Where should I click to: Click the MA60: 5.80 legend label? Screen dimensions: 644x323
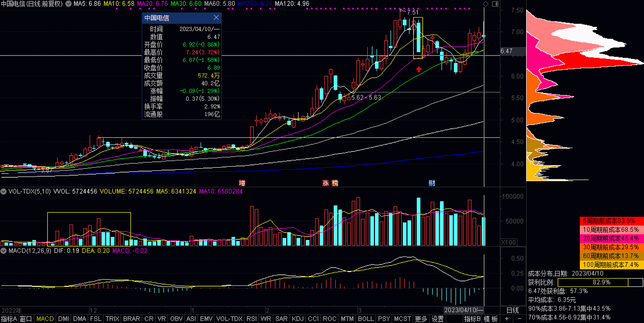pyautogui.click(x=219, y=4)
